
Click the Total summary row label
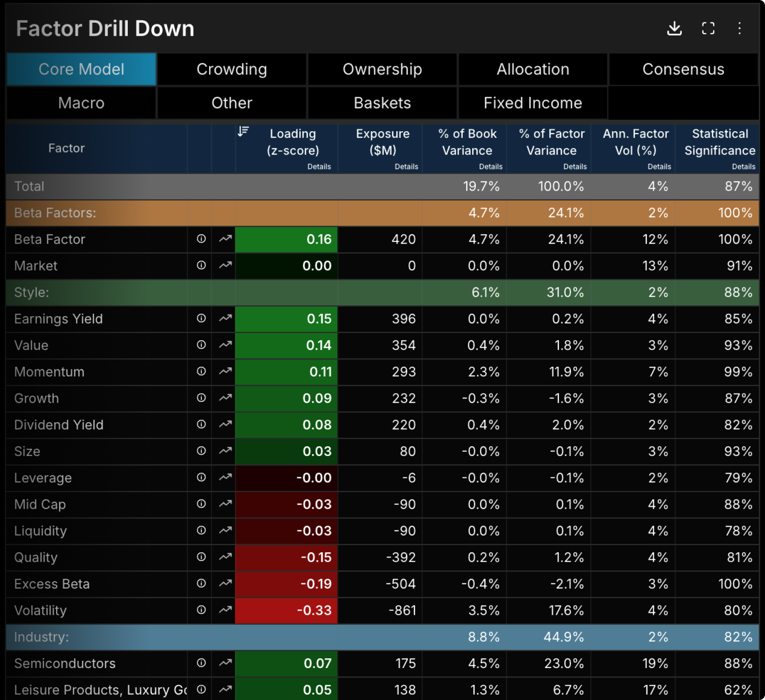point(29,186)
